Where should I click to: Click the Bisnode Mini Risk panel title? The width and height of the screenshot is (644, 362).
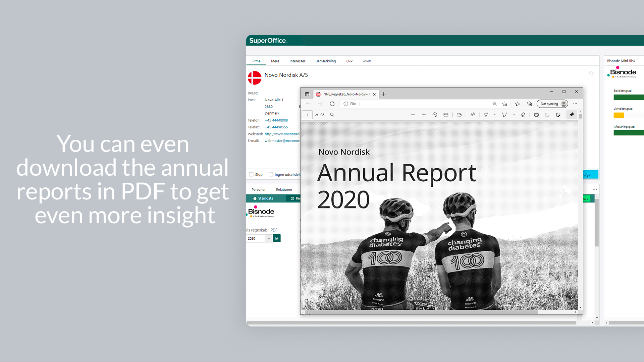click(x=621, y=61)
